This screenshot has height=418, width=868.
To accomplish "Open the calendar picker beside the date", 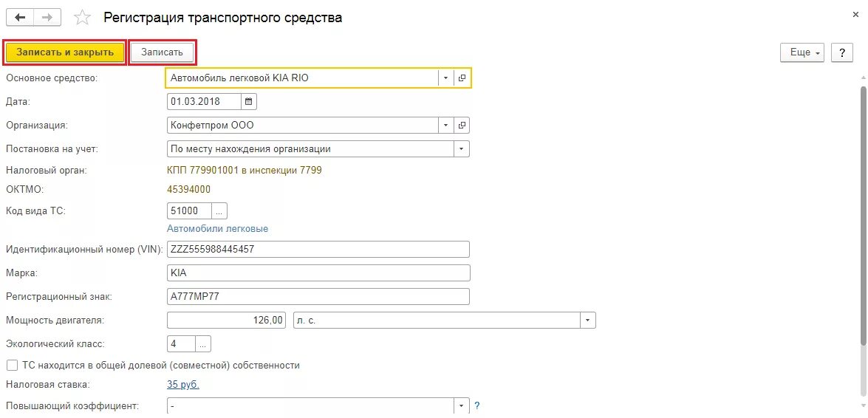I will [x=248, y=101].
